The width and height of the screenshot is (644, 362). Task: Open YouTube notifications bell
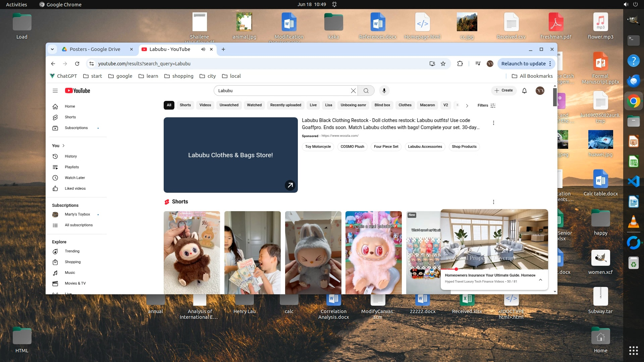(x=524, y=90)
